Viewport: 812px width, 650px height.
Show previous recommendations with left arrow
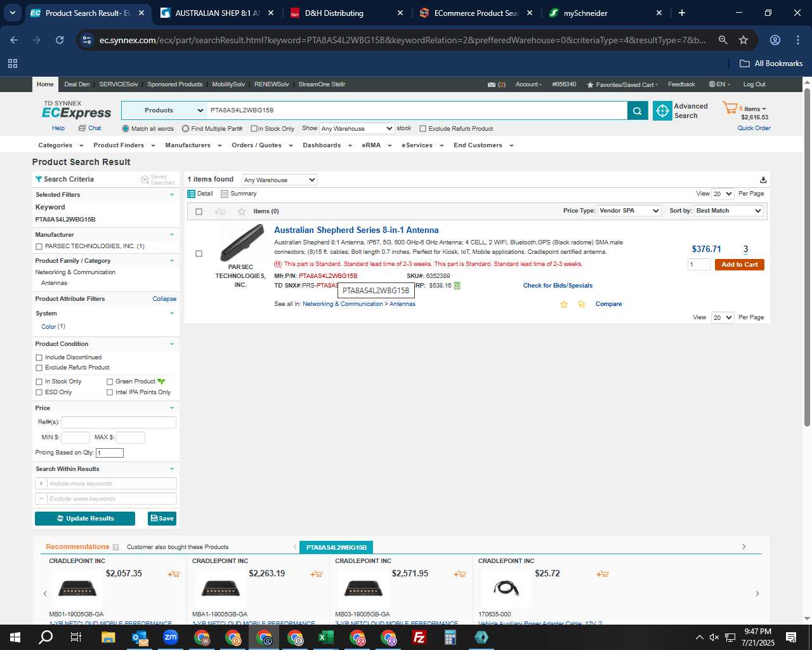click(x=45, y=594)
